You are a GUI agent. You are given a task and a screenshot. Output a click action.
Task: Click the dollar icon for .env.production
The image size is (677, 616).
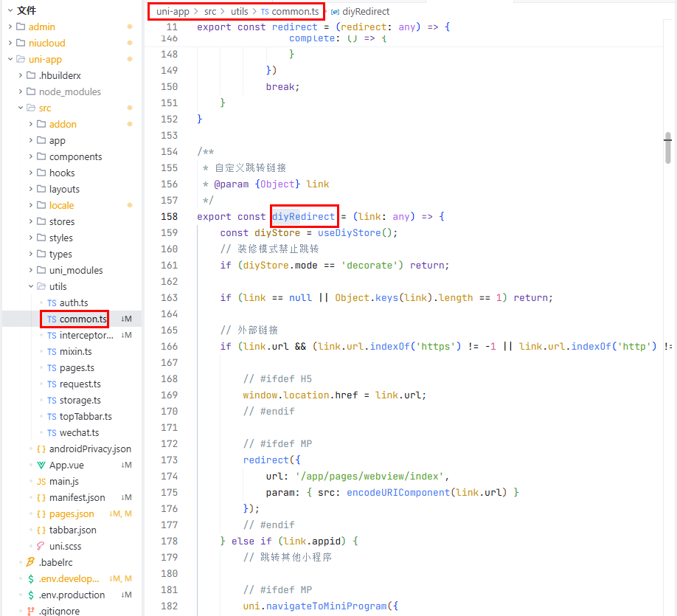(x=30, y=595)
